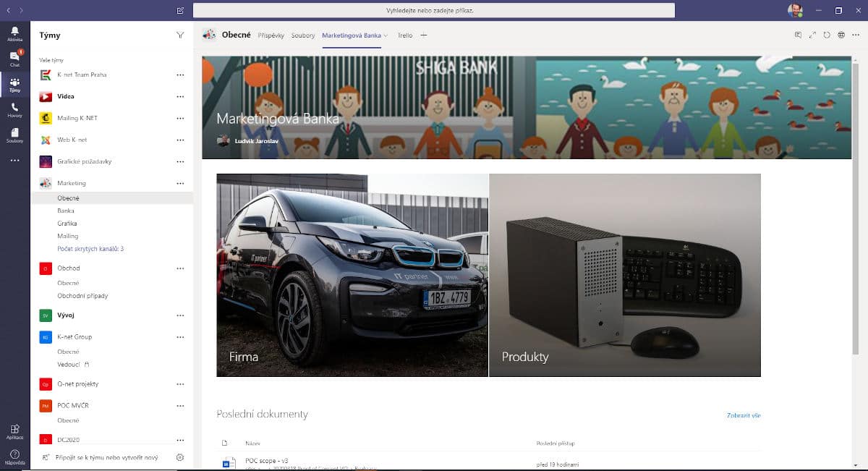Image resolution: width=868 pixels, height=471 pixels.
Task: Focus the search or command box
Action: point(434,11)
